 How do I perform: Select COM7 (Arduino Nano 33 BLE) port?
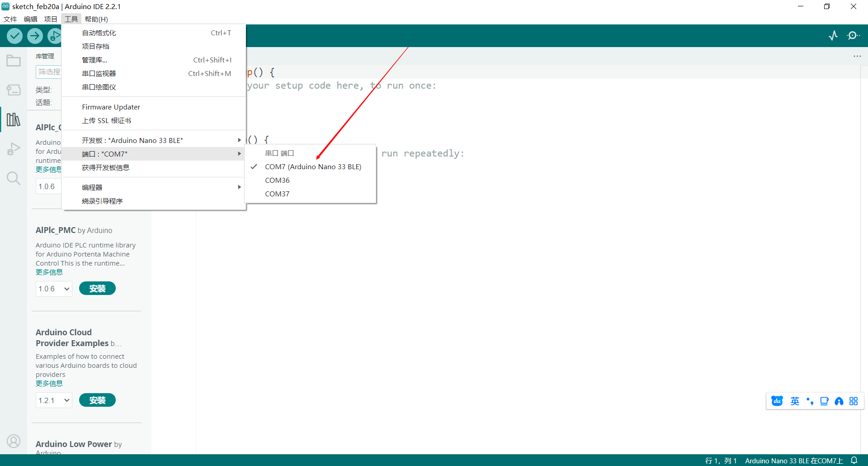click(x=311, y=166)
